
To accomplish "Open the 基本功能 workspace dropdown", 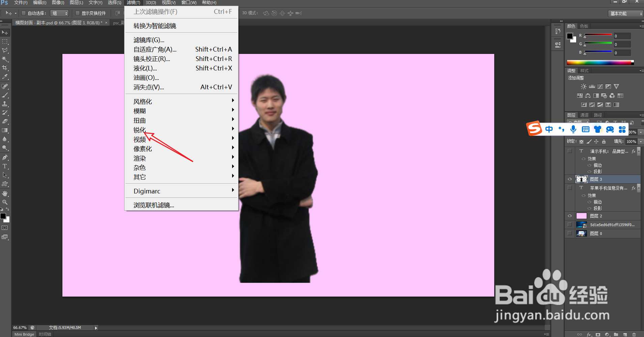I will (626, 13).
